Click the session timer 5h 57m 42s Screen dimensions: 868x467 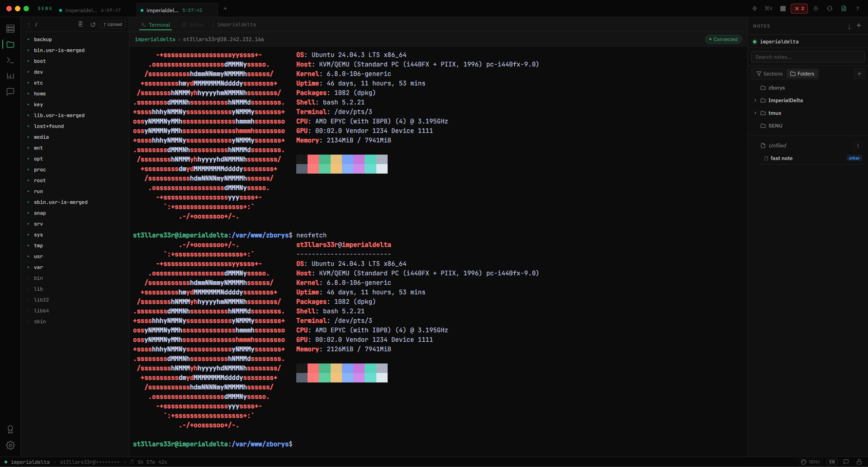tap(149, 462)
